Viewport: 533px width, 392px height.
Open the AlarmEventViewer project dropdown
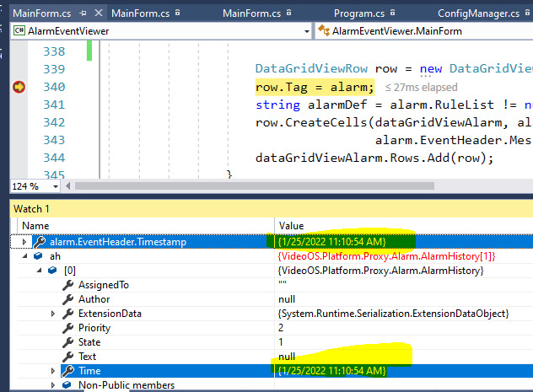coord(306,31)
